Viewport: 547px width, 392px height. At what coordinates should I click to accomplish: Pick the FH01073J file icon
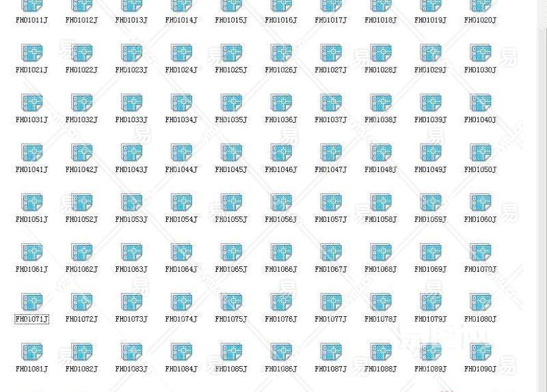131,302
